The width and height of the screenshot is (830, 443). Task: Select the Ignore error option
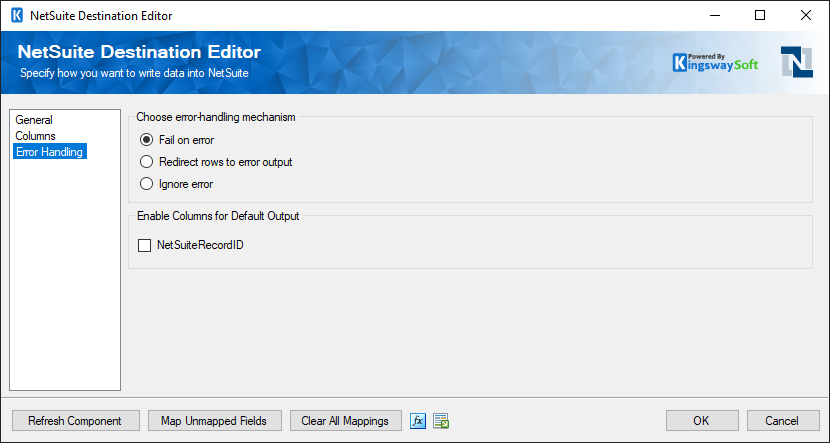(x=176, y=184)
